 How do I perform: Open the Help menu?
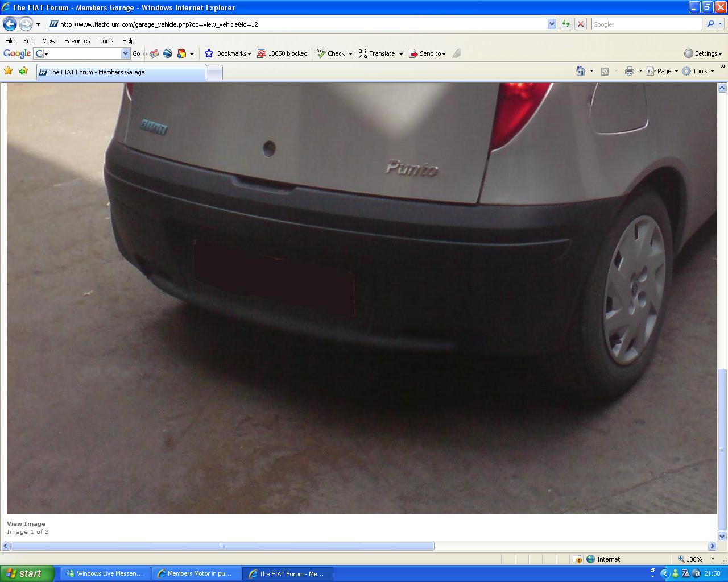(x=128, y=41)
